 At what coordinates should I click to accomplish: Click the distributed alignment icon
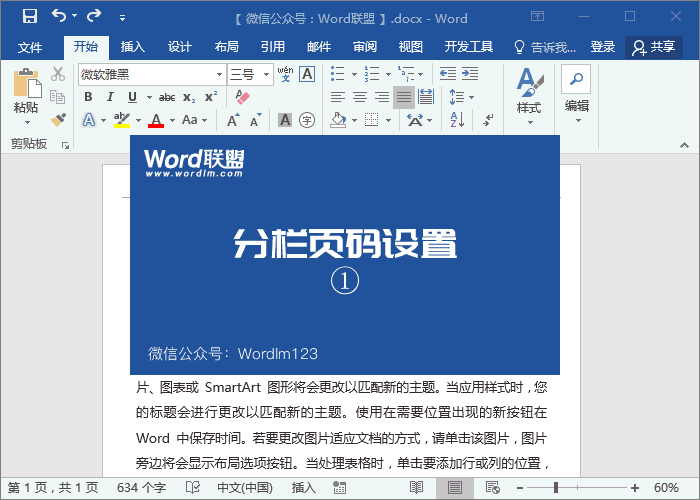(425, 97)
